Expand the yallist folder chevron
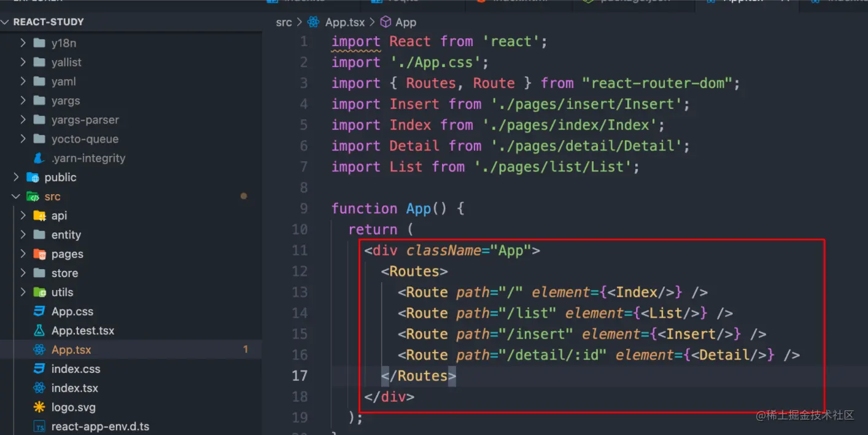 (23, 62)
